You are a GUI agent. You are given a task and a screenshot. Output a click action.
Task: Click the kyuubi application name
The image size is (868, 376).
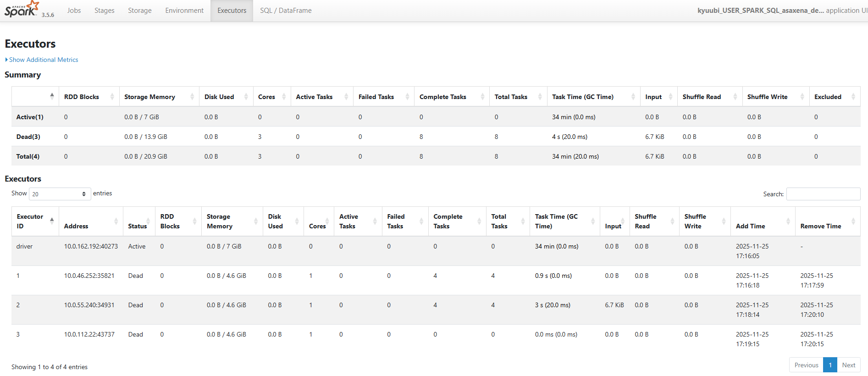(x=761, y=11)
